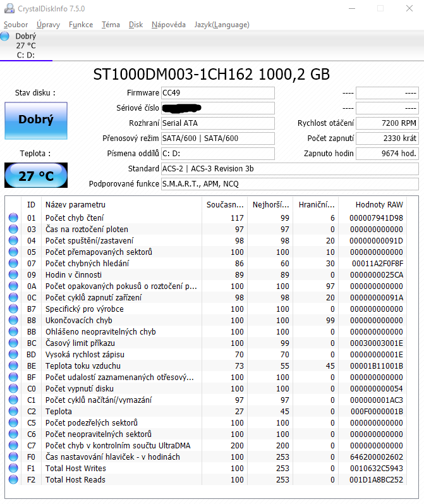Screen dimensions: 424x504
Task: Click status circle for Počet podezřelých sektorů
Action: click(x=13, y=422)
